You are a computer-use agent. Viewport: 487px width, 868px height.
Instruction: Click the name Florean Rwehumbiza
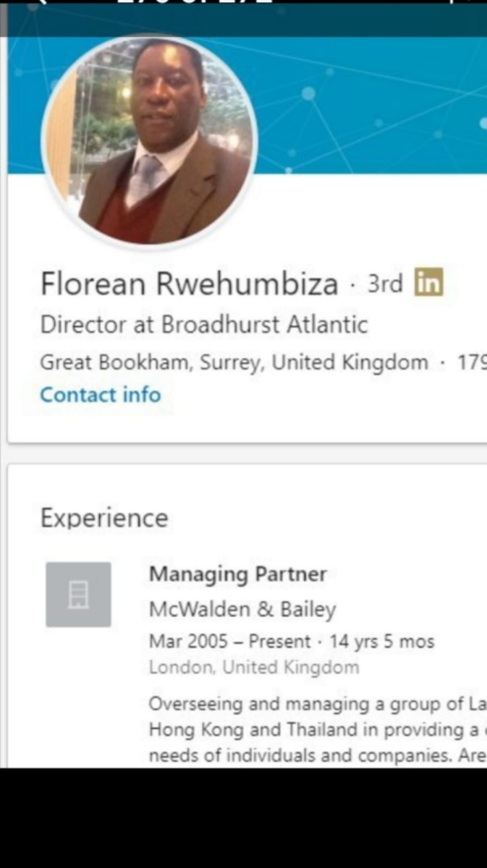point(189,284)
